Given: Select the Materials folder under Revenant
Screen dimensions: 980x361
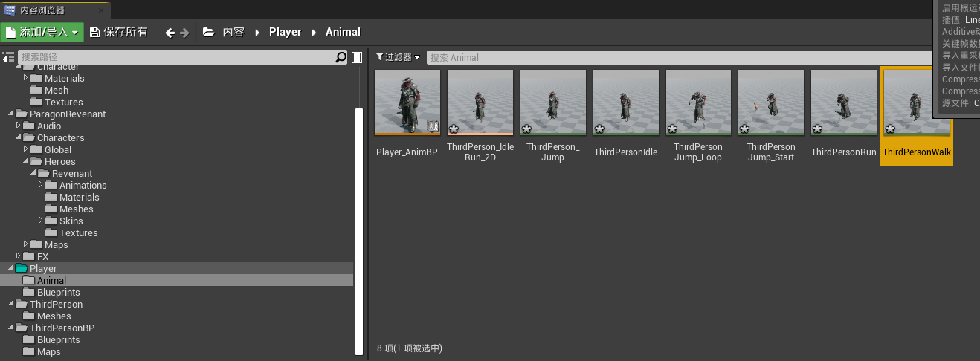Looking at the screenshot, I should coord(80,197).
